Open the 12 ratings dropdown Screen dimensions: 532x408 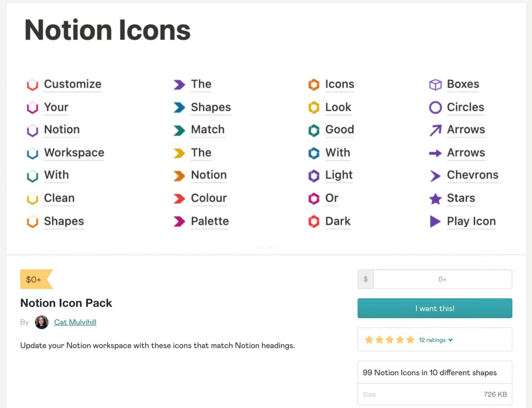(x=436, y=340)
